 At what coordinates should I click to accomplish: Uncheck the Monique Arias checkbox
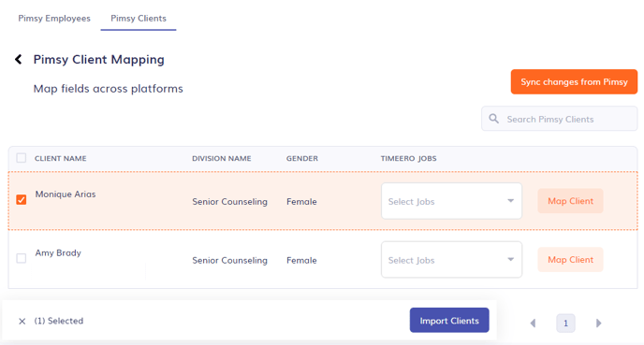(22, 200)
